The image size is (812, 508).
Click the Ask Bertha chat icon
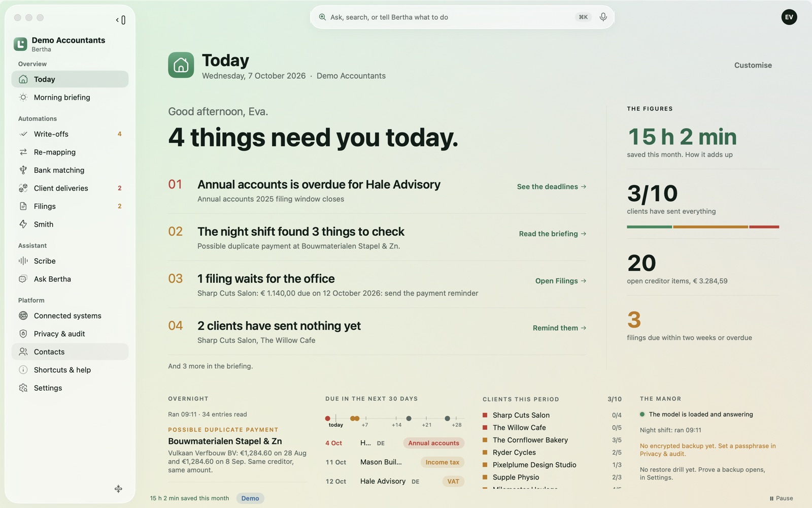(x=23, y=279)
